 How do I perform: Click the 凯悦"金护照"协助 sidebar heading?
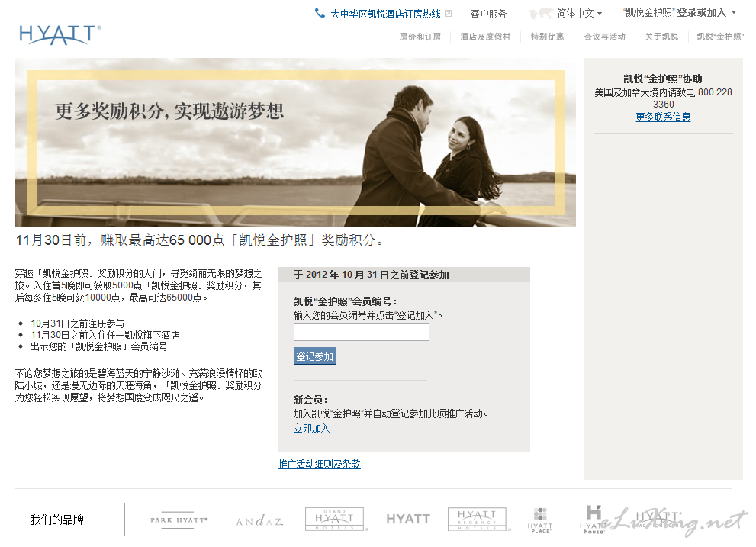pyautogui.click(x=663, y=79)
